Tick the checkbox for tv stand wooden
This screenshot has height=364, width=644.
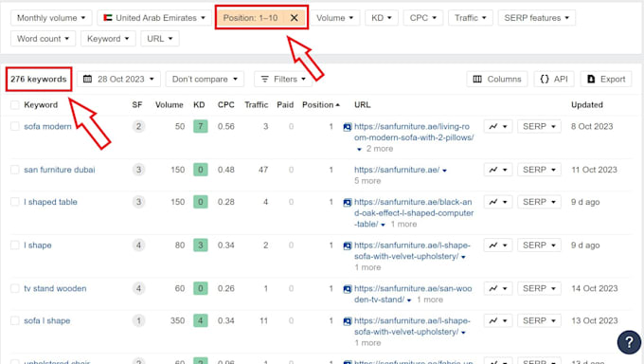(x=15, y=288)
